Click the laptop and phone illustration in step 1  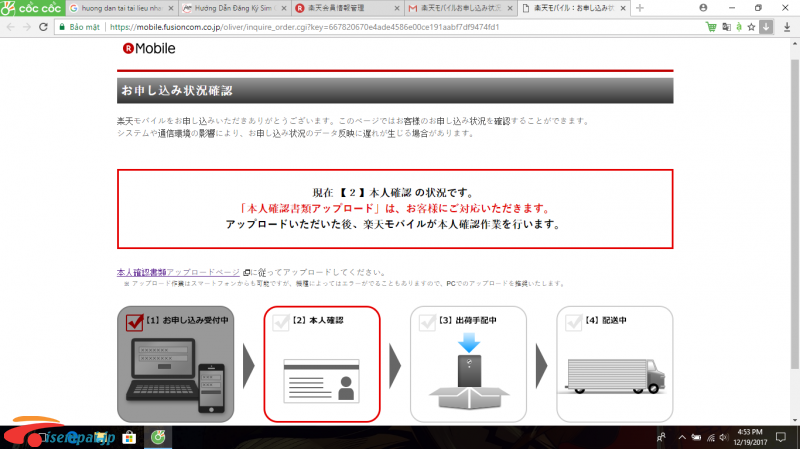pyautogui.click(x=176, y=375)
